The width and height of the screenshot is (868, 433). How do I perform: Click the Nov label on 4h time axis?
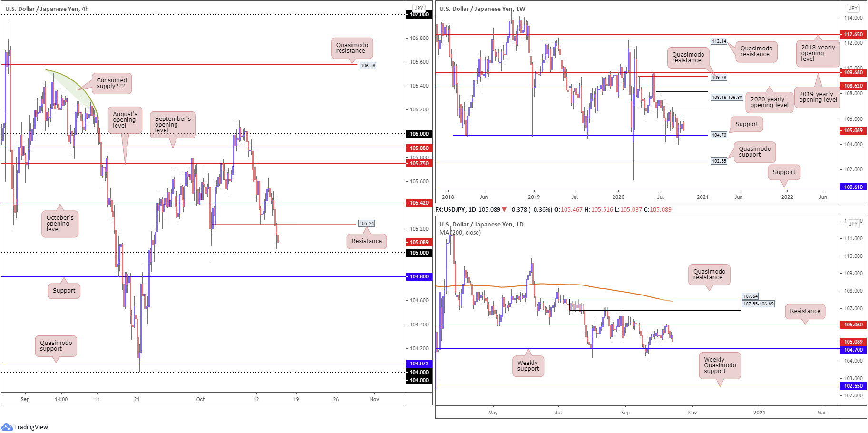[x=374, y=399]
